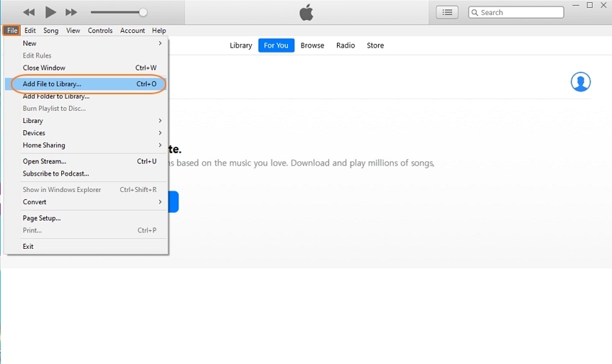Click the Play button
This screenshot has height=364, width=612.
pyautogui.click(x=50, y=12)
